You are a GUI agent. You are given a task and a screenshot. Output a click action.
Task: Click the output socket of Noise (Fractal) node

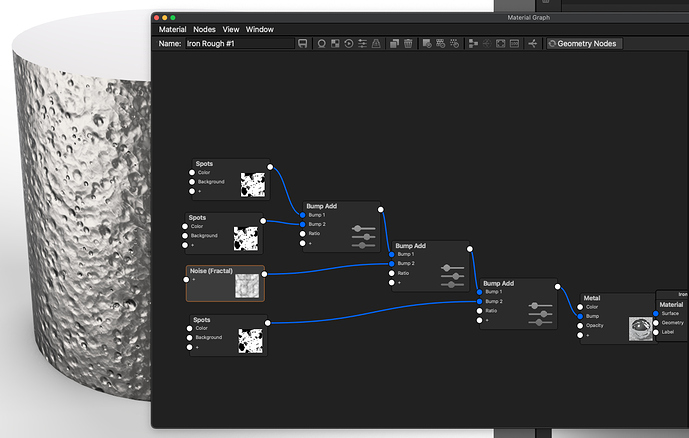point(265,274)
